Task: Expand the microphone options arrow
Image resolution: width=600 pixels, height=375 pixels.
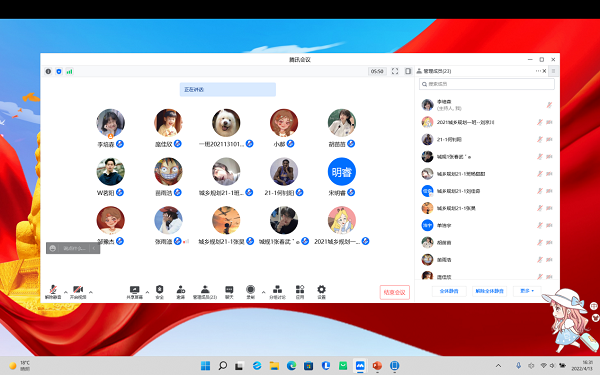Action: (65, 292)
